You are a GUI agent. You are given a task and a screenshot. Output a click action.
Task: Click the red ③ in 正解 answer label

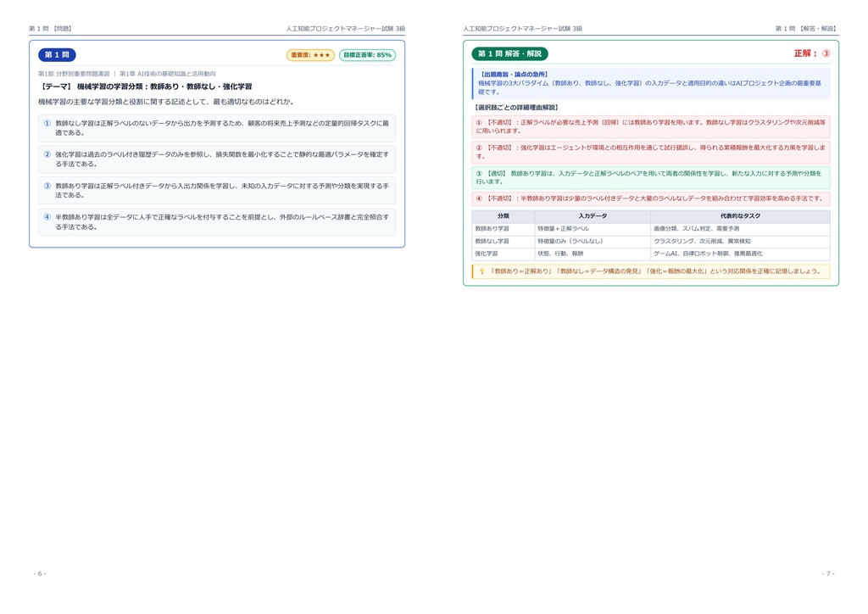click(826, 53)
